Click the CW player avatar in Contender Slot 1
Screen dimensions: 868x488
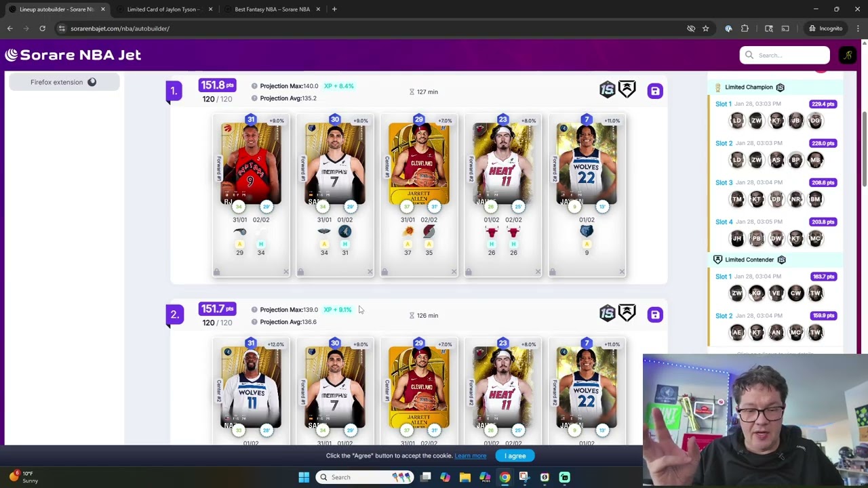coord(795,293)
